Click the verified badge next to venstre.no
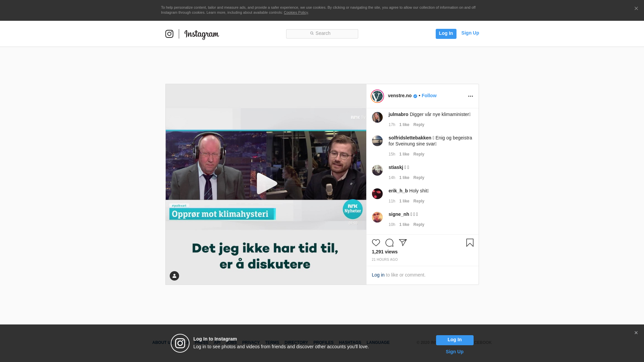 tap(415, 96)
